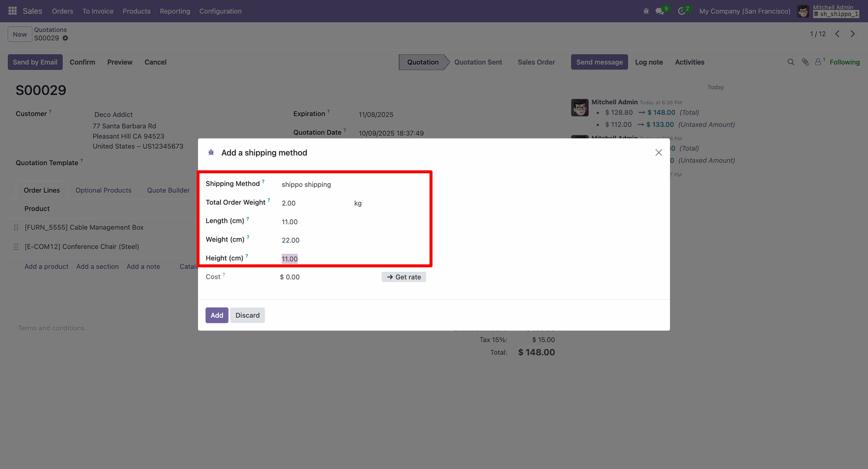Click Mitchell Admin avatar in chatter message
Image resolution: width=868 pixels, height=469 pixels.
click(580, 108)
